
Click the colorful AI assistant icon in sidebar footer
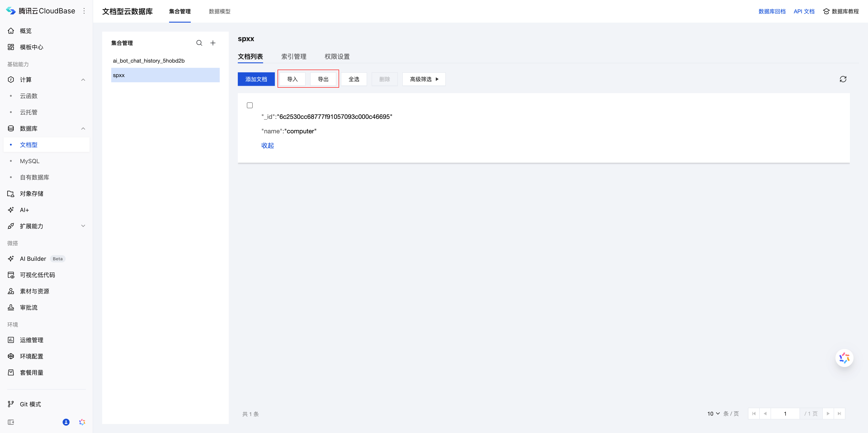[82, 422]
